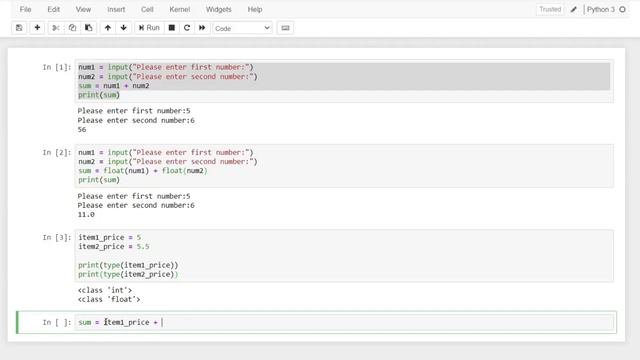Open the command palette keyboard icon
Viewport: 640px width, 360px height.
pos(285,28)
